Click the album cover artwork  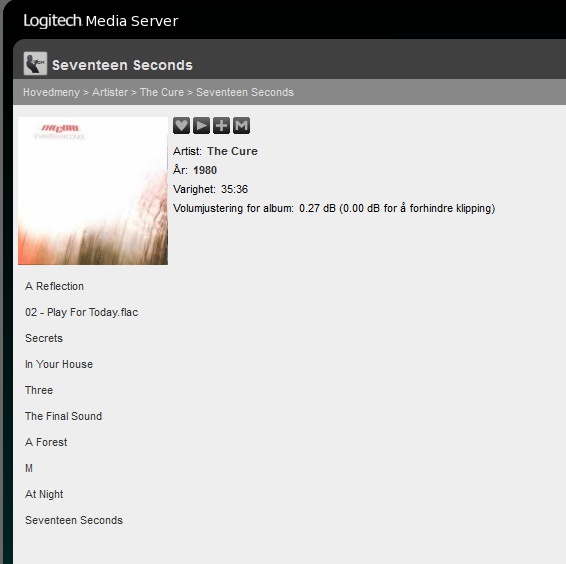[93, 191]
